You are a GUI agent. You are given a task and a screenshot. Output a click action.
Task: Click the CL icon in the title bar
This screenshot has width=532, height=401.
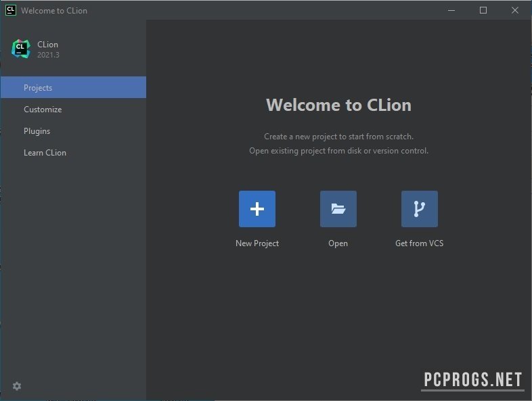(11, 10)
